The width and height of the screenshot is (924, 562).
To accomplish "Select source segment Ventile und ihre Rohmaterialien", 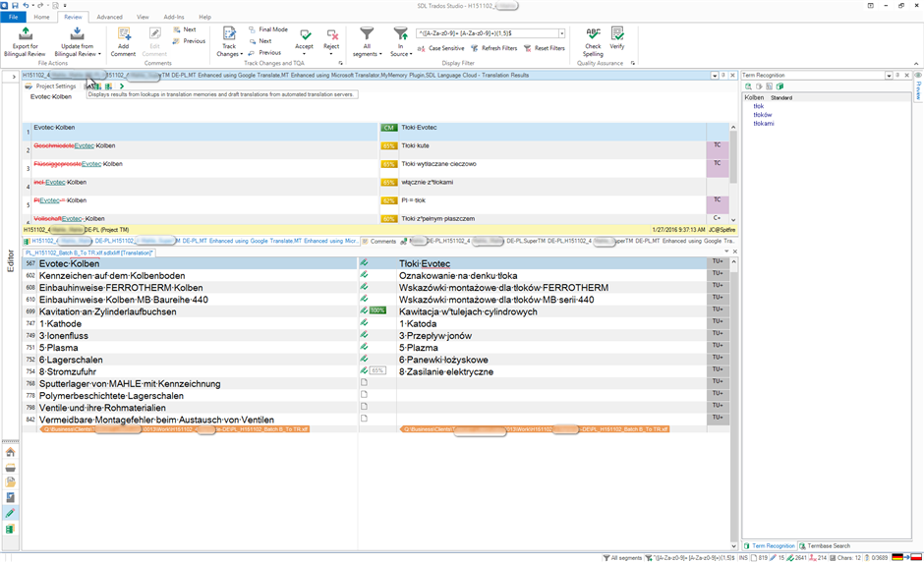I will click(102, 408).
